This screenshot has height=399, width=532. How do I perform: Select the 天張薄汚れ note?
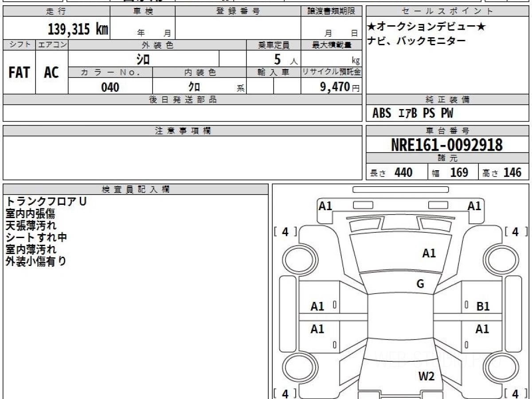(x=30, y=226)
